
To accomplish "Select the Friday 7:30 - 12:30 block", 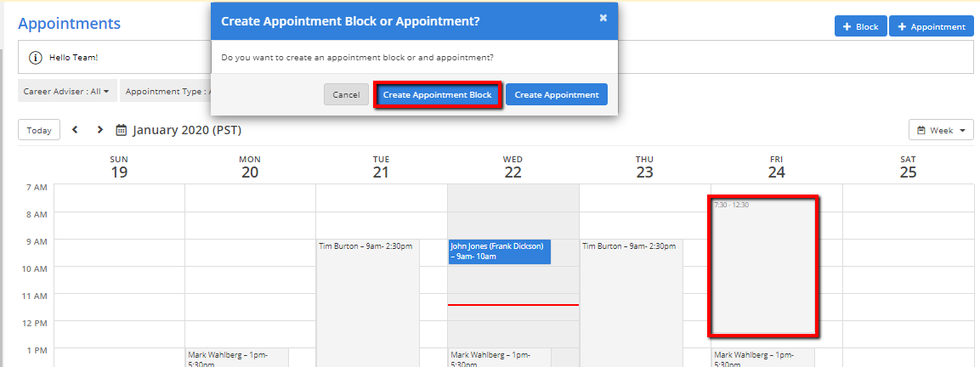I will point(763,265).
